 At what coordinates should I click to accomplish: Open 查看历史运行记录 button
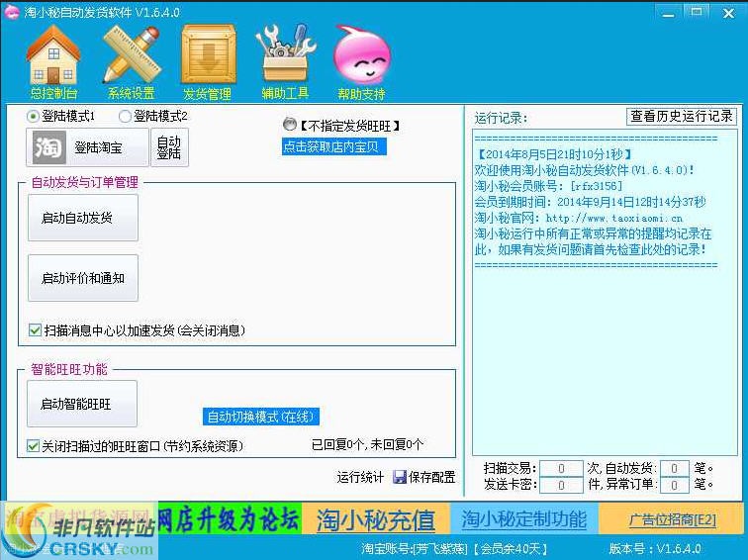click(682, 117)
